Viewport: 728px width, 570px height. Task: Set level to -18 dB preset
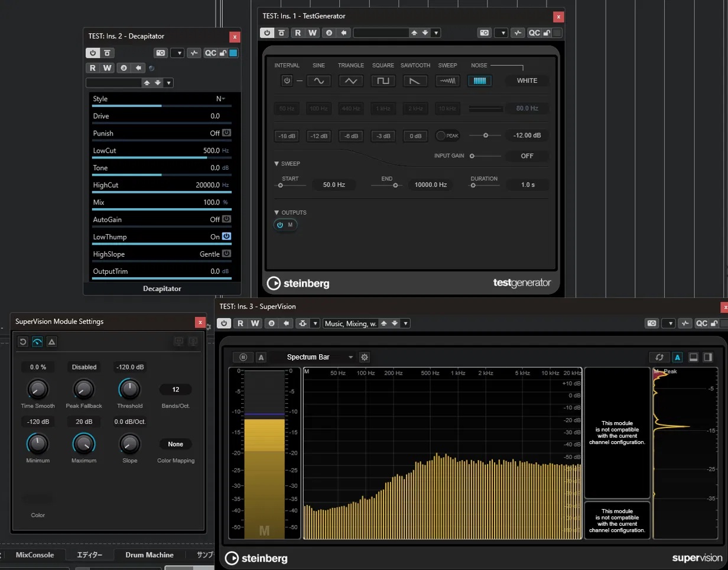coord(287,135)
